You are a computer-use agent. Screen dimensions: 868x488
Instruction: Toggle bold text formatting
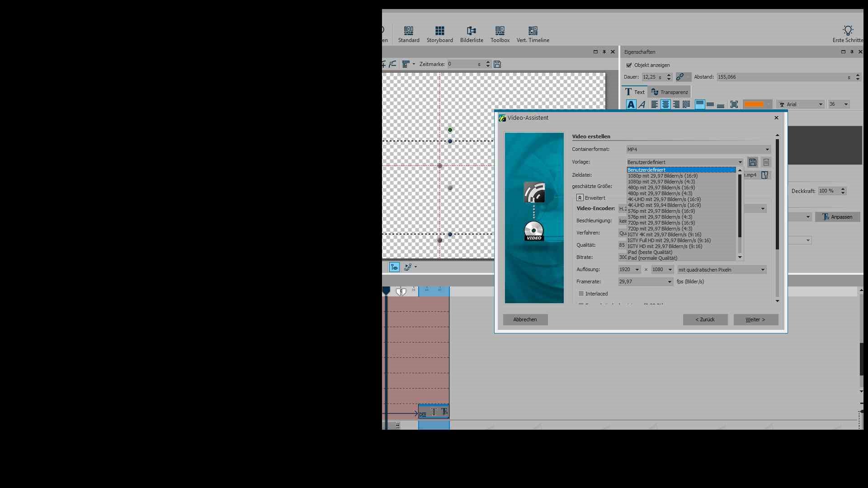(x=631, y=104)
